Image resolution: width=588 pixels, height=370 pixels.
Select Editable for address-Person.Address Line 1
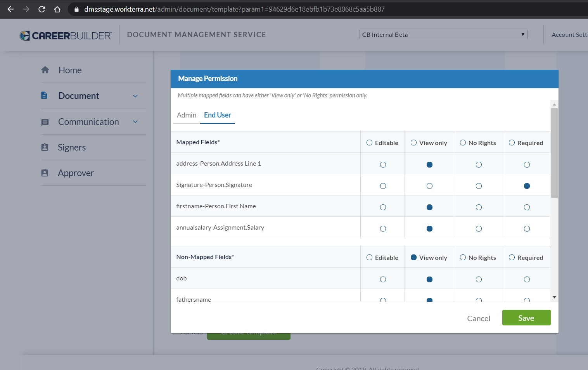tap(383, 164)
